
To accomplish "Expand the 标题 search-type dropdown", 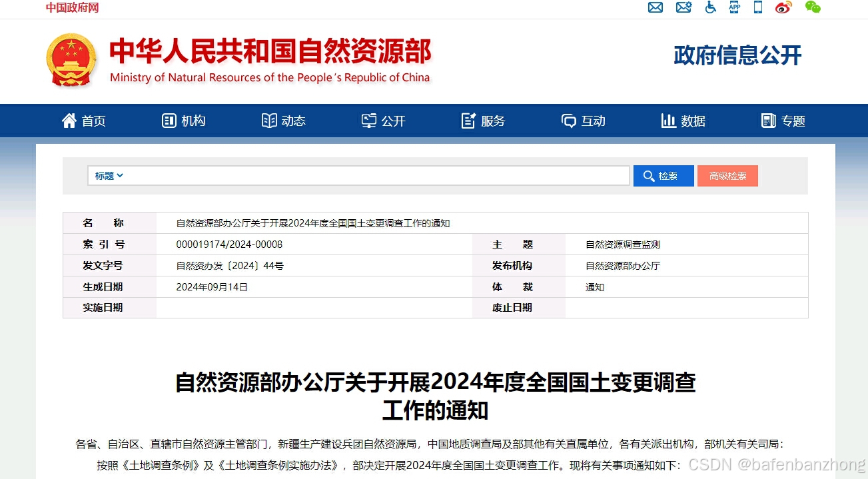I will click(x=109, y=176).
